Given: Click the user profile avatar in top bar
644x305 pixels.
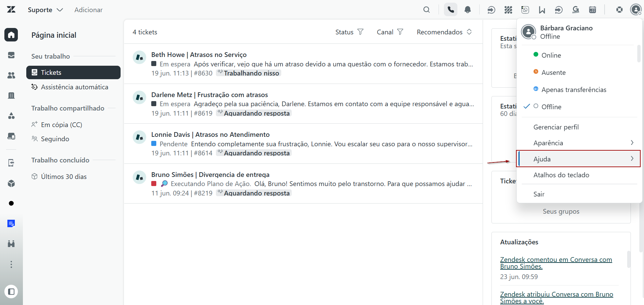Looking at the screenshot, I should (x=636, y=10).
